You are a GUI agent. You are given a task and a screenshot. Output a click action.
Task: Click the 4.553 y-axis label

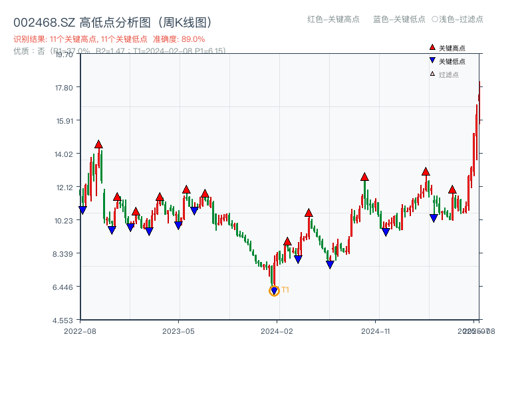pyautogui.click(x=63, y=321)
